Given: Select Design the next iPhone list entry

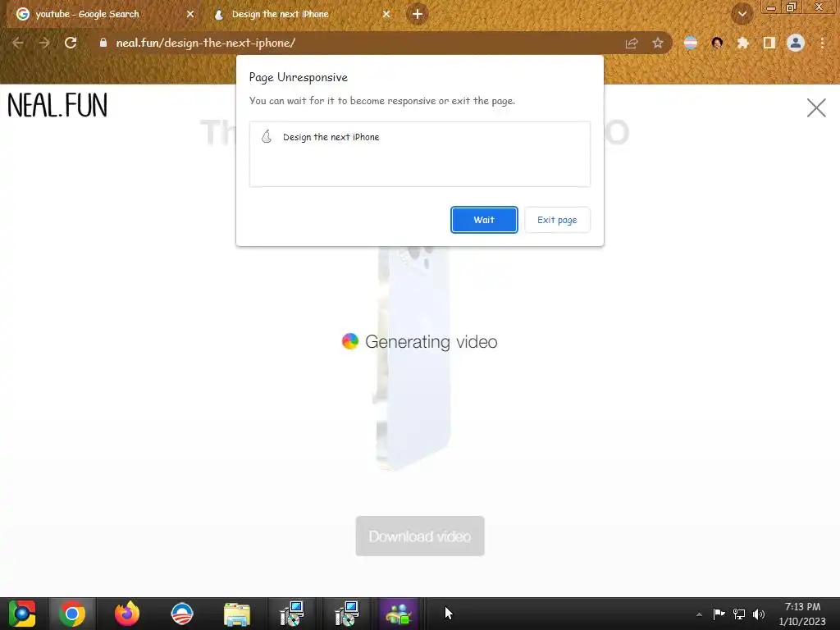Looking at the screenshot, I should 419,137.
